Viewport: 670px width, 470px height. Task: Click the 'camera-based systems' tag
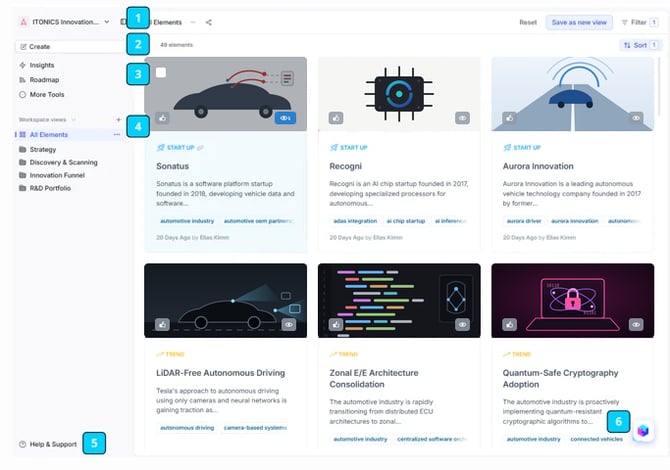pyautogui.click(x=255, y=428)
